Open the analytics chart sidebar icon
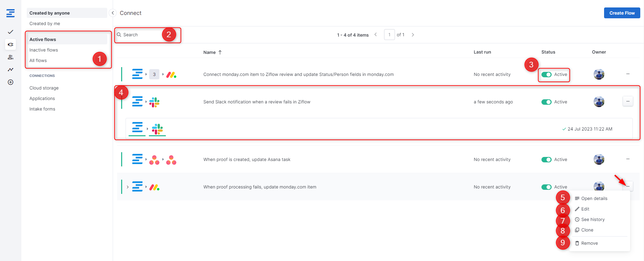The height and width of the screenshot is (261, 644). [x=10, y=69]
